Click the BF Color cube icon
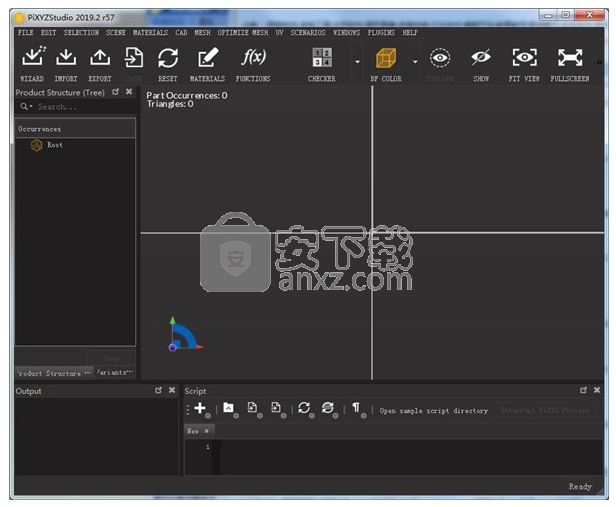Viewport: 616px width, 507px height. point(386,57)
